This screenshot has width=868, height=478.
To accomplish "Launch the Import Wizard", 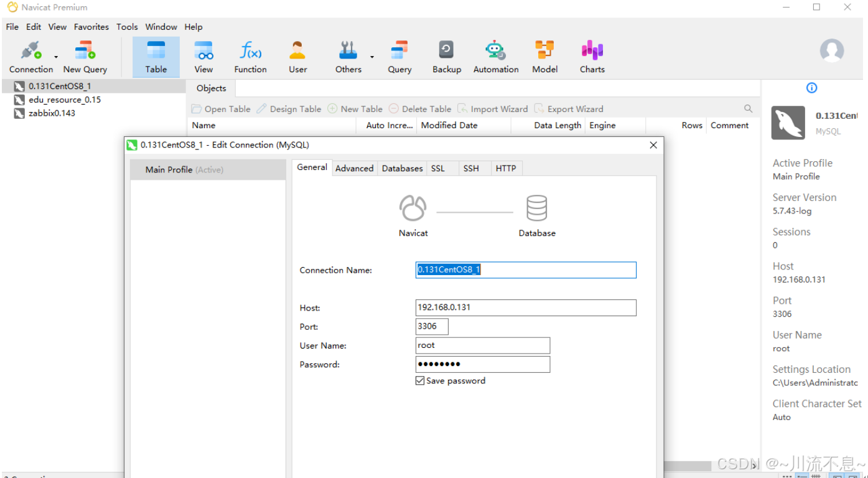I will (x=493, y=109).
